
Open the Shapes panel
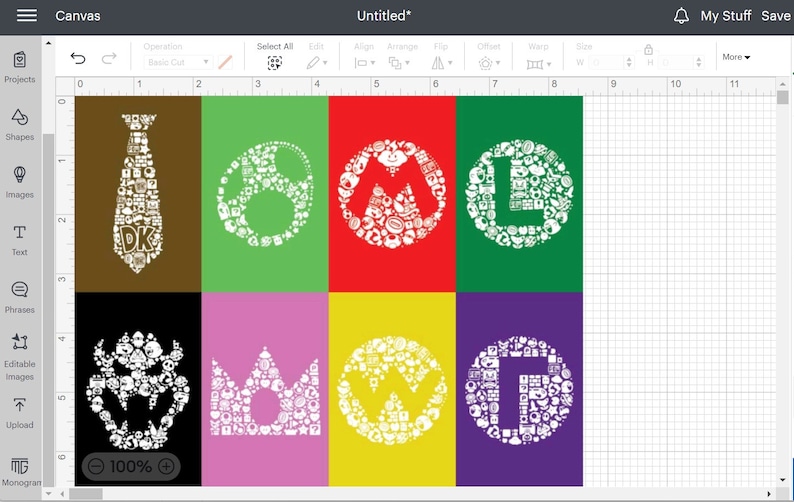pyautogui.click(x=20, y=125)
